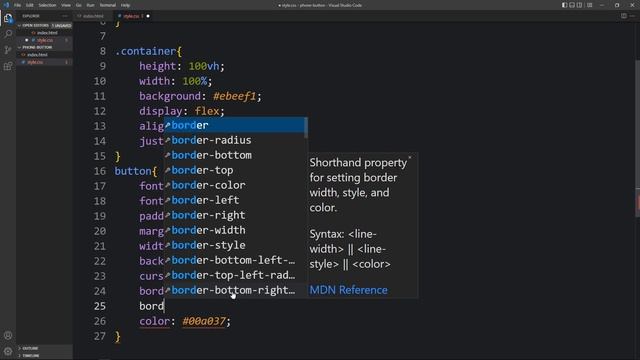
Task: Open the Edit menu
Action: tap(29, 5)
